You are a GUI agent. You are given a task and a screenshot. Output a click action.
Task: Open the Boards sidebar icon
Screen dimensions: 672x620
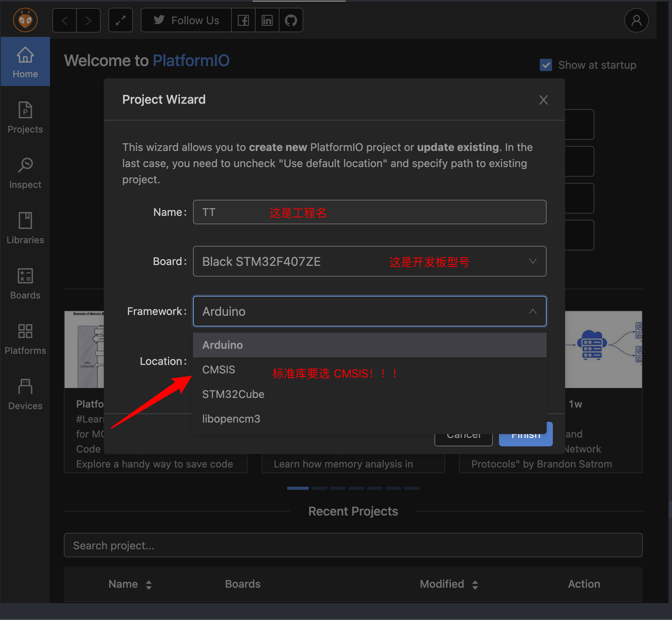[x=25, y=283]
